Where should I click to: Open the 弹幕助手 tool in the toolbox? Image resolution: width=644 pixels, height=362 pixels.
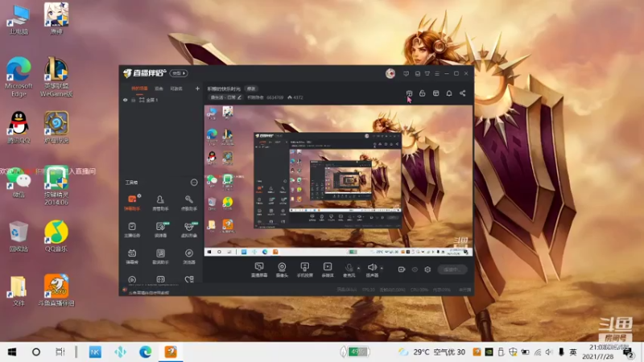tap(132, 203)
